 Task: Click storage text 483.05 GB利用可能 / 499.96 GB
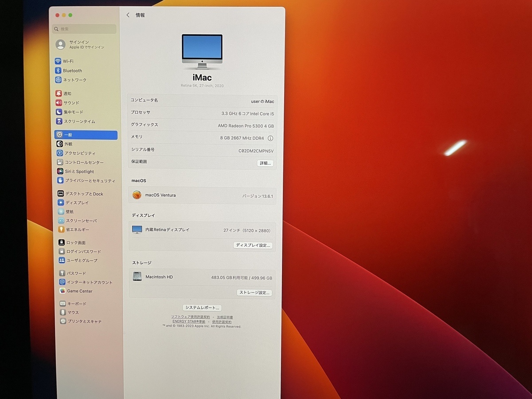(x=242, y=278)
